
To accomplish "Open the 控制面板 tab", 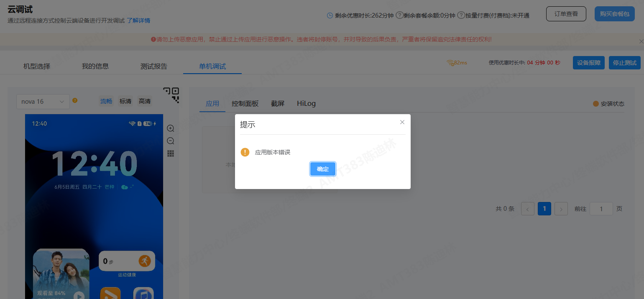I will click(245, 103).
